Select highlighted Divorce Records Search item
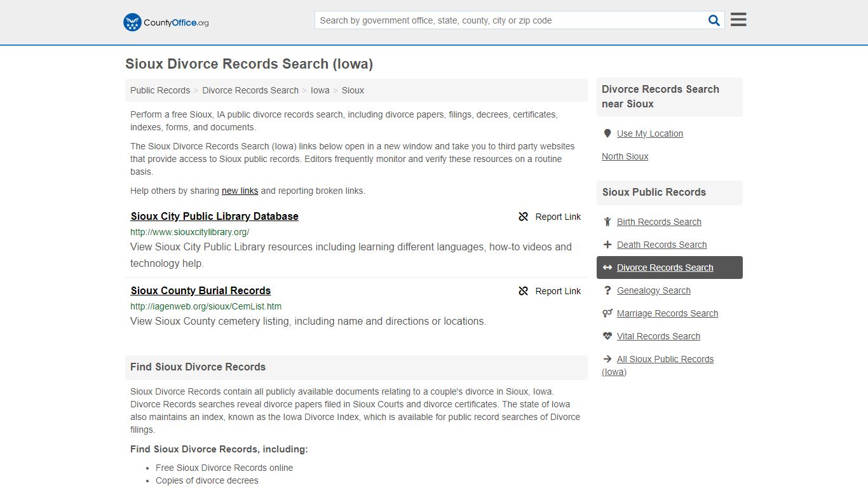Image resolution: width=868 pixels, height=488 pixels. pyautogui.click(x=670, y=268)
